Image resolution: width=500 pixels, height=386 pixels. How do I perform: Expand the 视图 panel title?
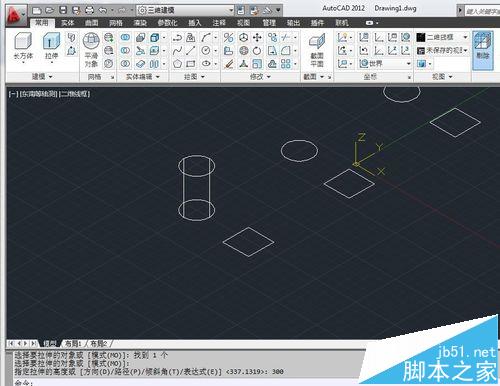[x=442, y=77]
